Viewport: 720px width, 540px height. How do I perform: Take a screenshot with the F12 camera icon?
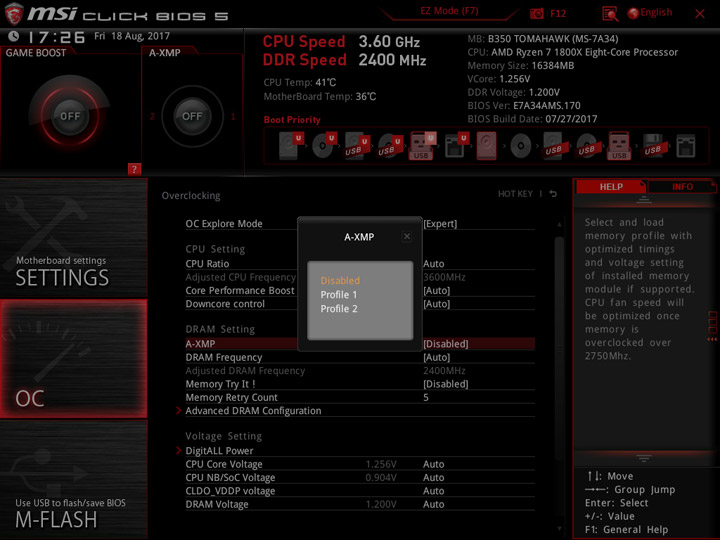pyautogui.click(x=536, y=13)
